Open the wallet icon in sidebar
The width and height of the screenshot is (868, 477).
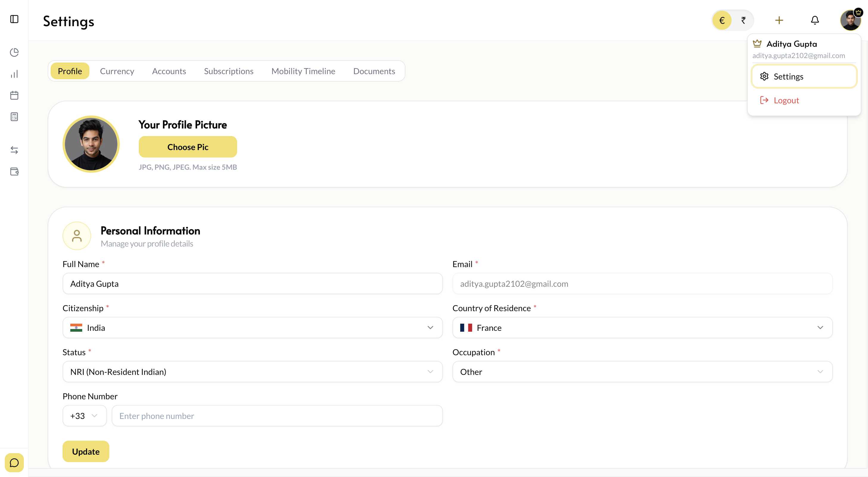tap(14, 172)
